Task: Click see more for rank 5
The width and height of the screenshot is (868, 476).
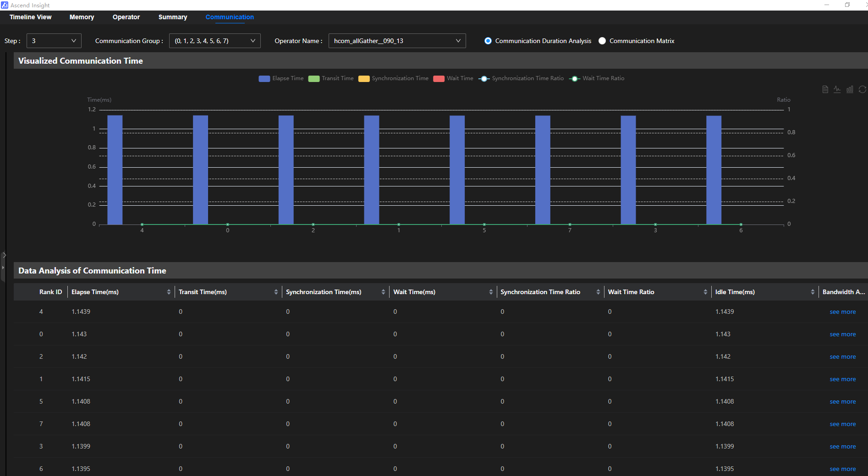Action: click(x=843, y=402)
